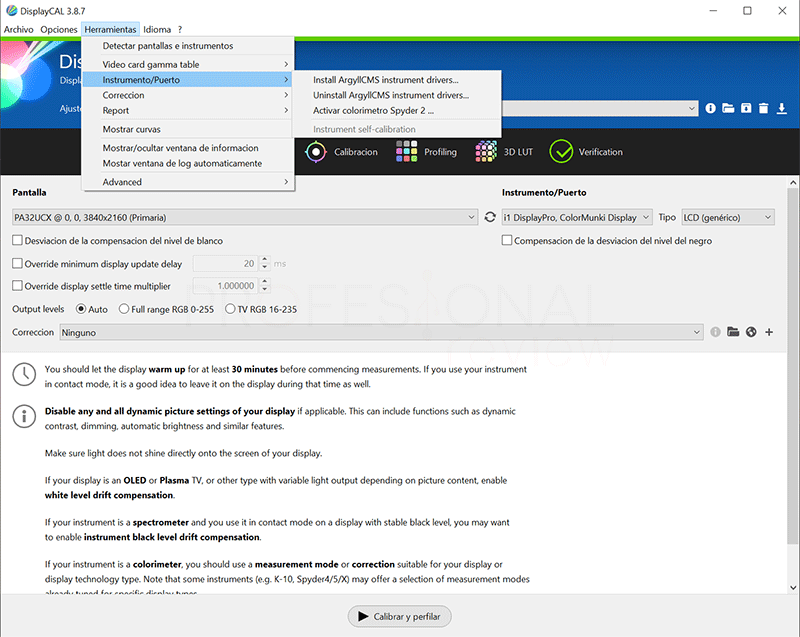Refresh the display and instrument list
This screenshot has width=800, height=637.
490,217
